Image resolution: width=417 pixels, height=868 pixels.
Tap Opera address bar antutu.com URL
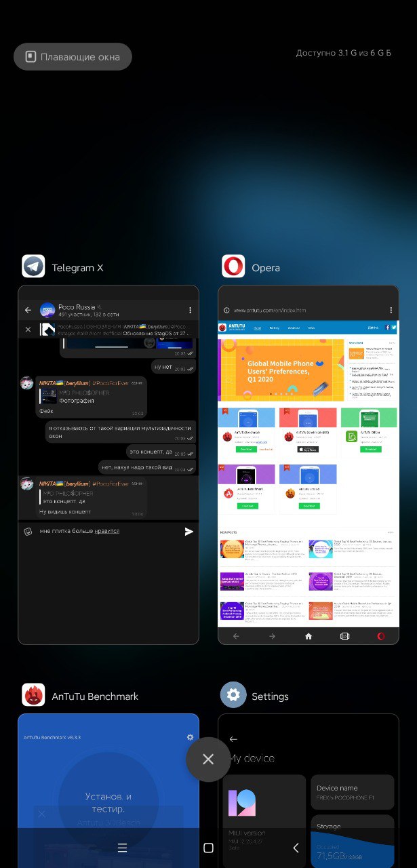click(x=270, y=311)
